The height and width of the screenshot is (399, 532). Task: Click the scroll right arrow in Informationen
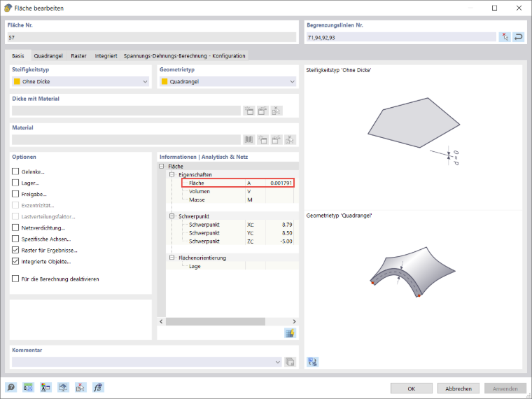294,321
